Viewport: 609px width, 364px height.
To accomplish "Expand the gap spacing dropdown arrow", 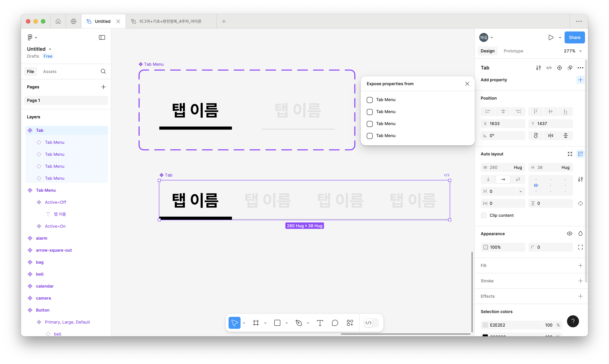I will (x=520, y=191).
